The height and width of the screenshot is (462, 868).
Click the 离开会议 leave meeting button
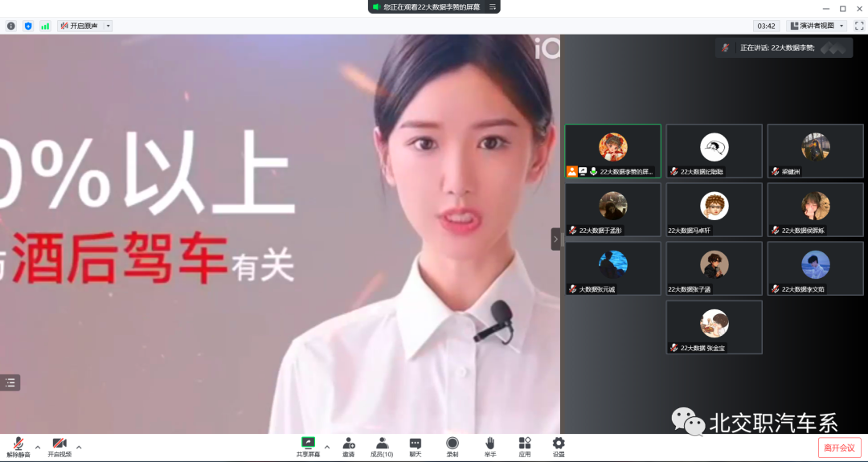[x=840, y=448]
